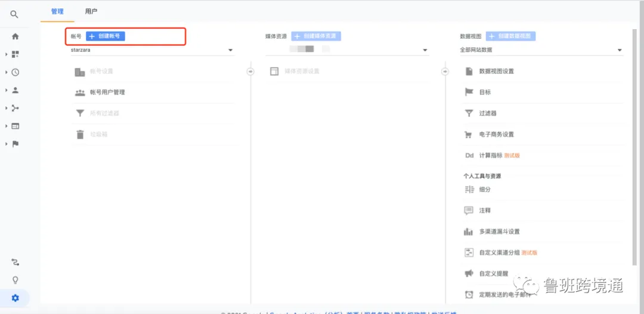
Task: Click the megaphone icon for 自定义提醒
Action: [469, 273]
